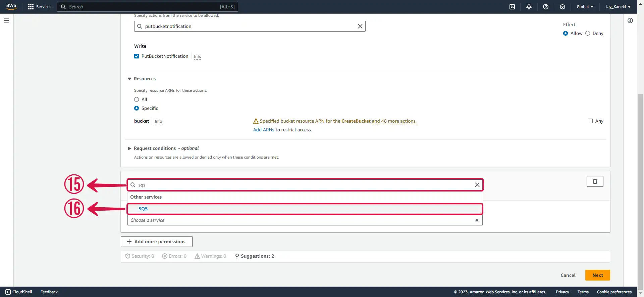Click Suggestions: 2 status text

pyautogui.click(x=257, y=256)
